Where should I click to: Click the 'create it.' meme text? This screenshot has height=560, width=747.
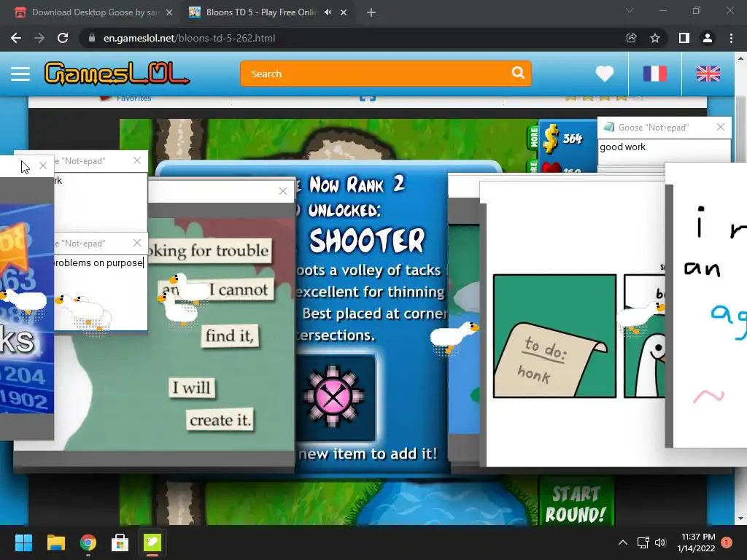(x=220, y=420)
